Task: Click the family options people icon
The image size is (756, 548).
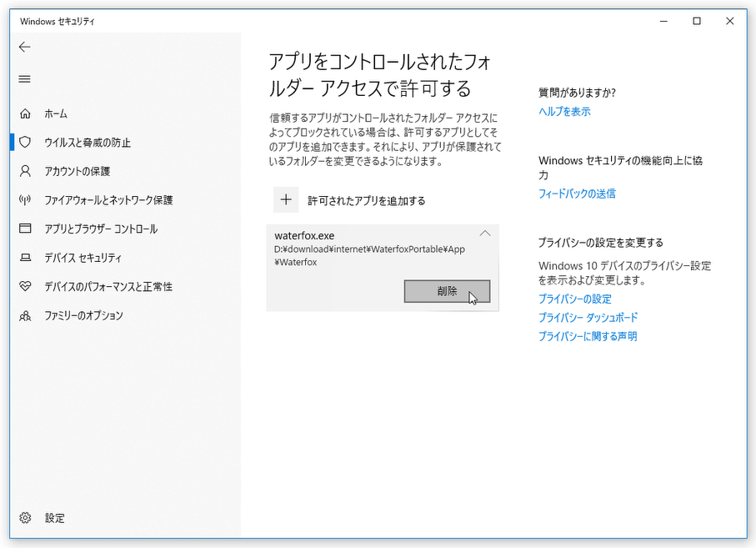Action: [25, 315]
